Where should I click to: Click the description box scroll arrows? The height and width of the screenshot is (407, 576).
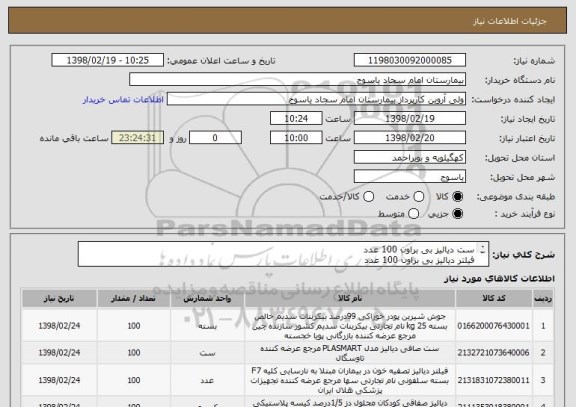pos(483,249)
